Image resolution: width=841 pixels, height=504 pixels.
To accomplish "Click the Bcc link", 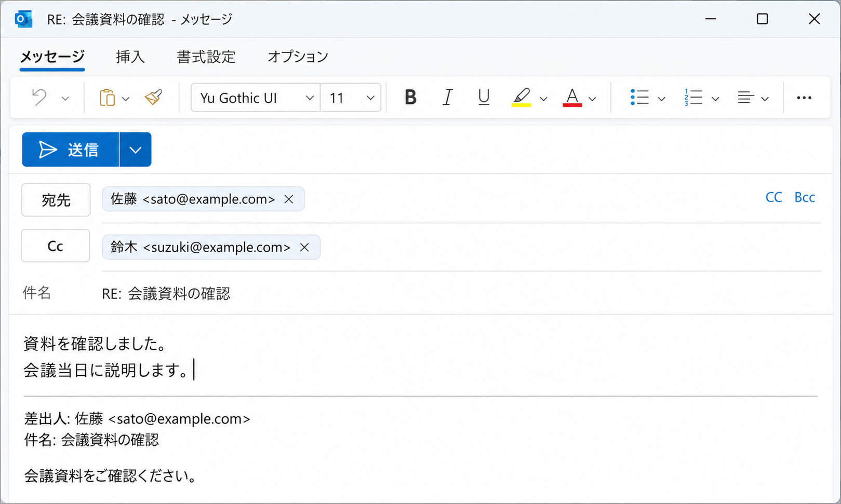I will (805, 197).
